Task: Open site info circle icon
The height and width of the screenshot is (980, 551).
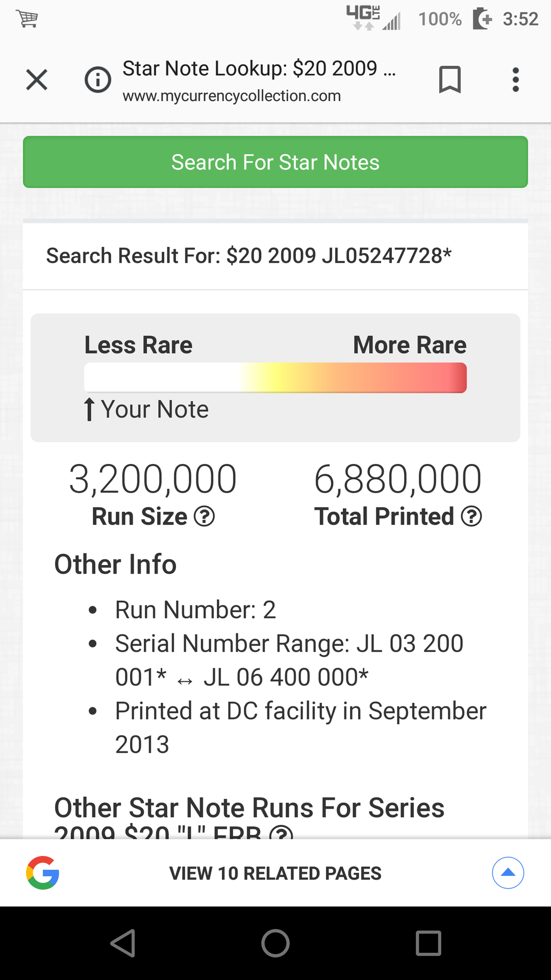Action: click(x=97, y=80)
